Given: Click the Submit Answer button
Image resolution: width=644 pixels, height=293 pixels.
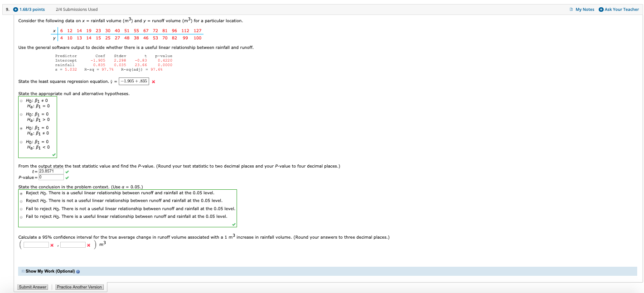Looking at the screenshot, I should tap(32, 287).
